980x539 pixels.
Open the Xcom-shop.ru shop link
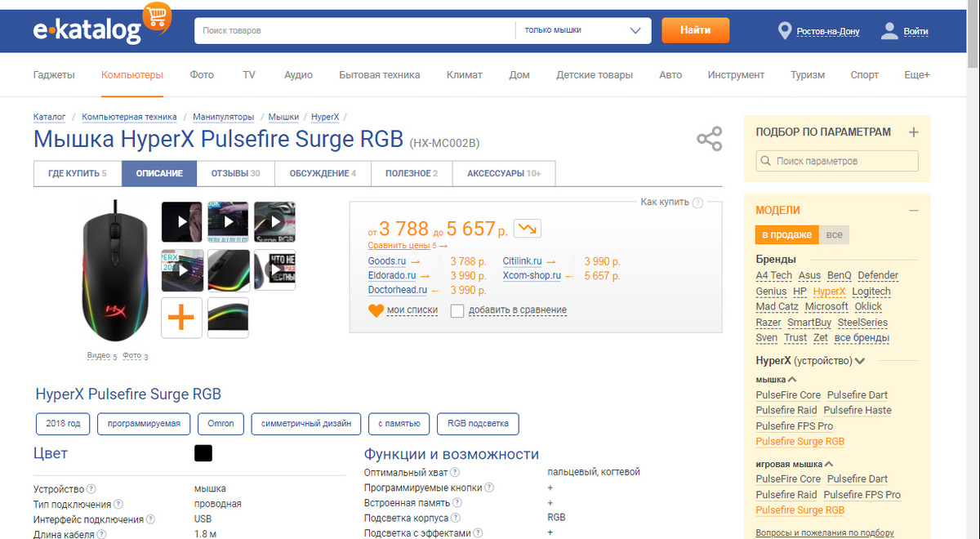(532, 276)
